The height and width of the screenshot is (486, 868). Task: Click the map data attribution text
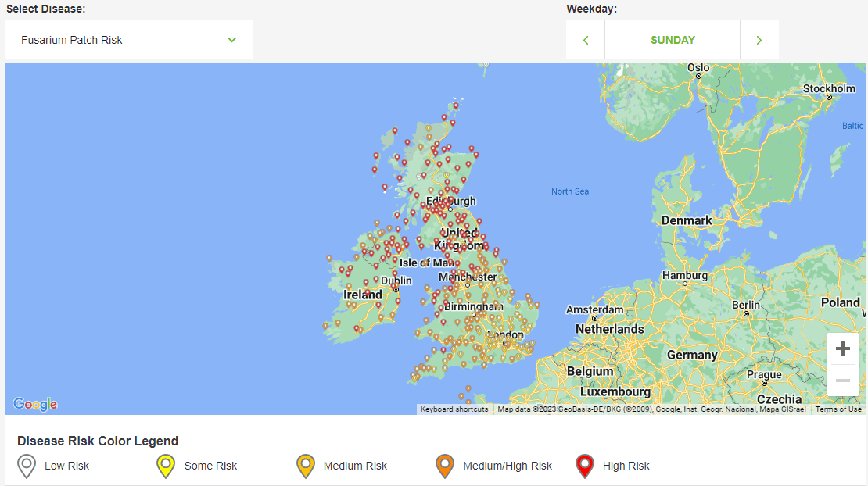649,409
